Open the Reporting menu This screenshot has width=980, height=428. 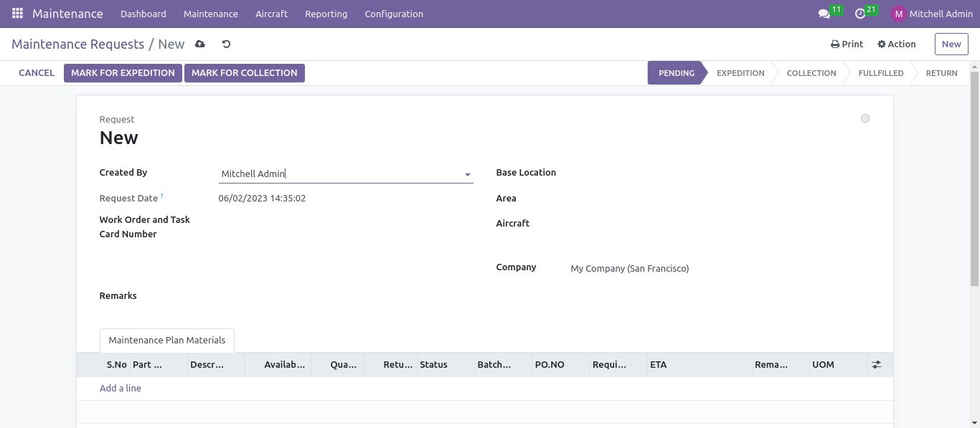tap(326, 14)
